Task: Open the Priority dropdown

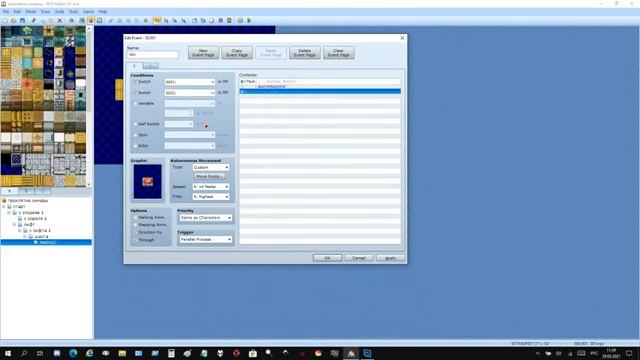Action: pyautogui.click(x=206, y=218)
